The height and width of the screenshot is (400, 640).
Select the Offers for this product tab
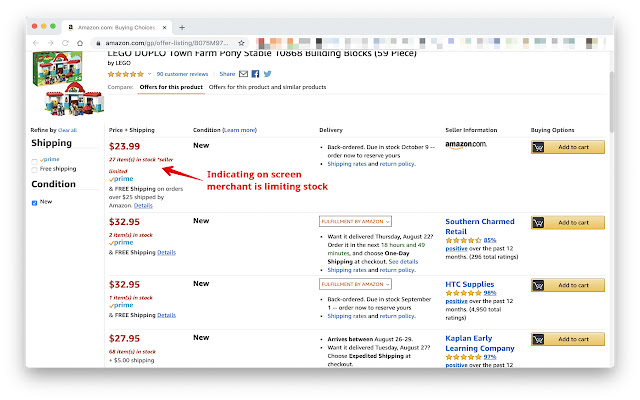(171, 87)
